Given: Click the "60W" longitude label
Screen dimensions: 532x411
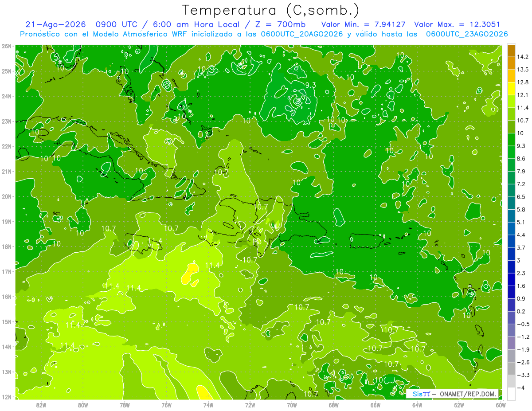Looking at the screenshot, I should point(501,405).
